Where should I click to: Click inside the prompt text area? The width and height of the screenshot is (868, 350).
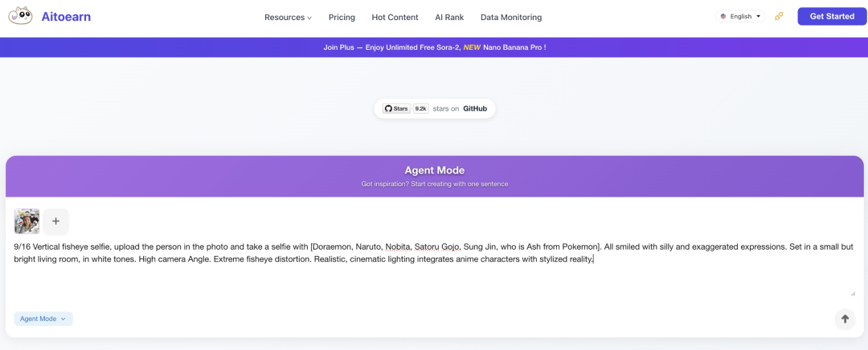[x=434, y=277]
